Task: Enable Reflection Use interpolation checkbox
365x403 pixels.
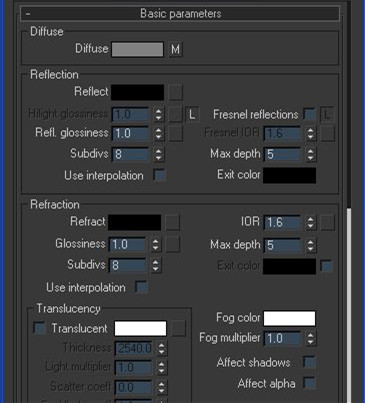Action: [x=159, y=175]
